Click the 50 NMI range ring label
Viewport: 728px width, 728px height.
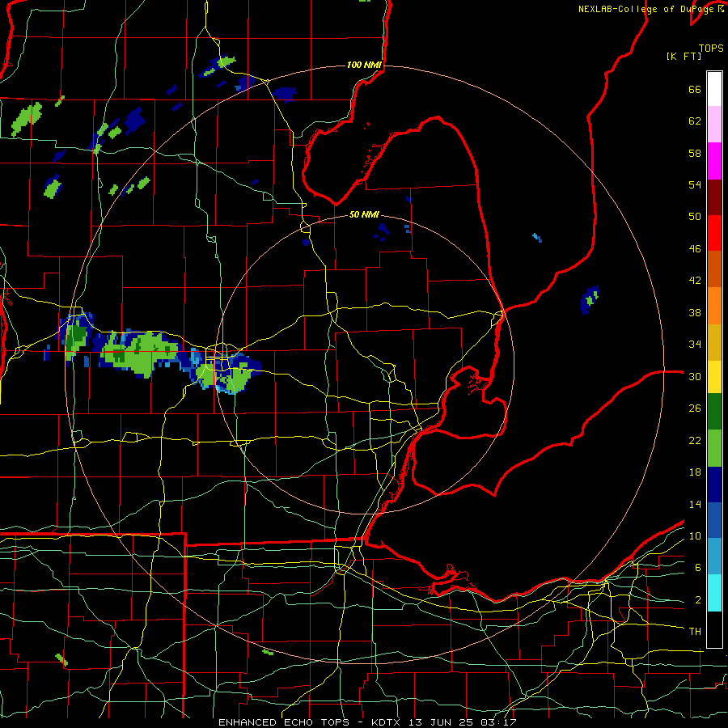pyautogui.click(x=364, y=214)
